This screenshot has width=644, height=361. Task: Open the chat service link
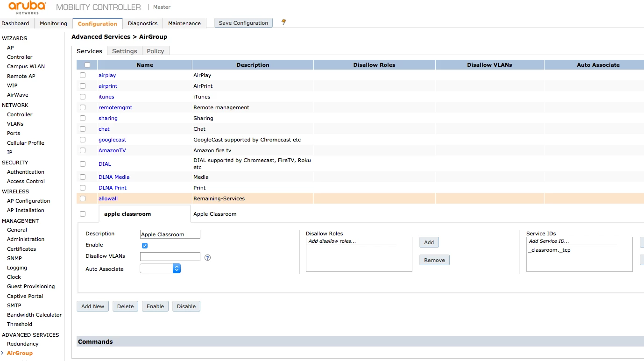pos(104,129)
